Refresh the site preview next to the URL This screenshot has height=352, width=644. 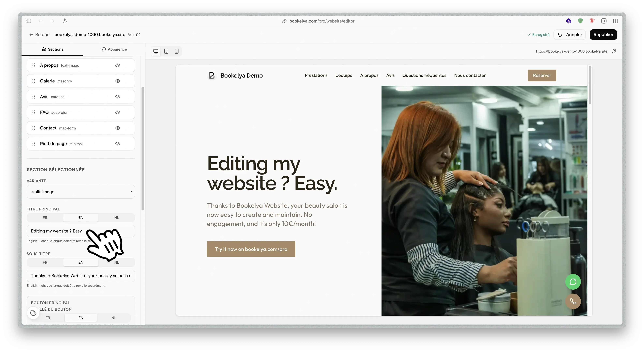(614, 51)
